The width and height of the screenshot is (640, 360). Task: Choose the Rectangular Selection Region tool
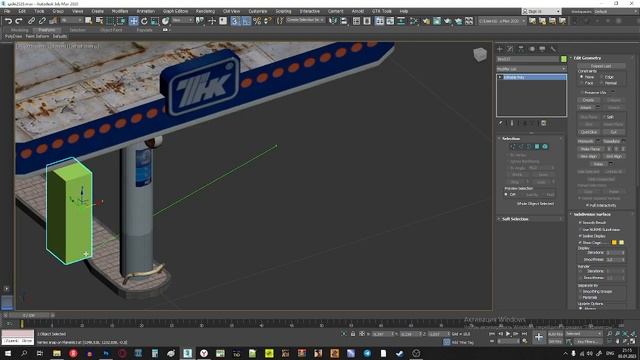110,20
